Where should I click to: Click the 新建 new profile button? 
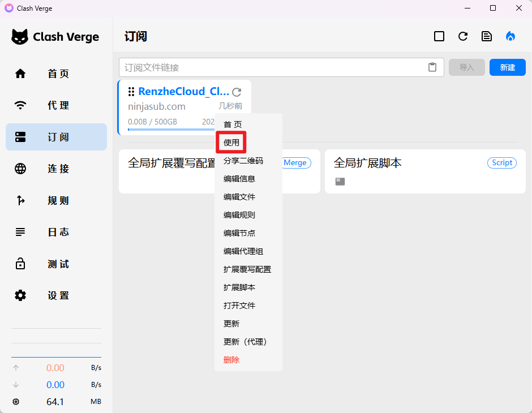[x=507, y=67]
